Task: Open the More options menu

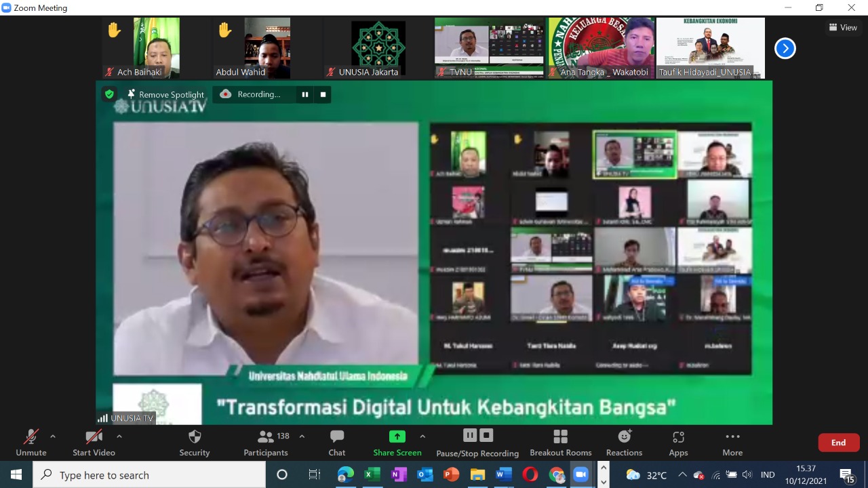Action: 732,441
